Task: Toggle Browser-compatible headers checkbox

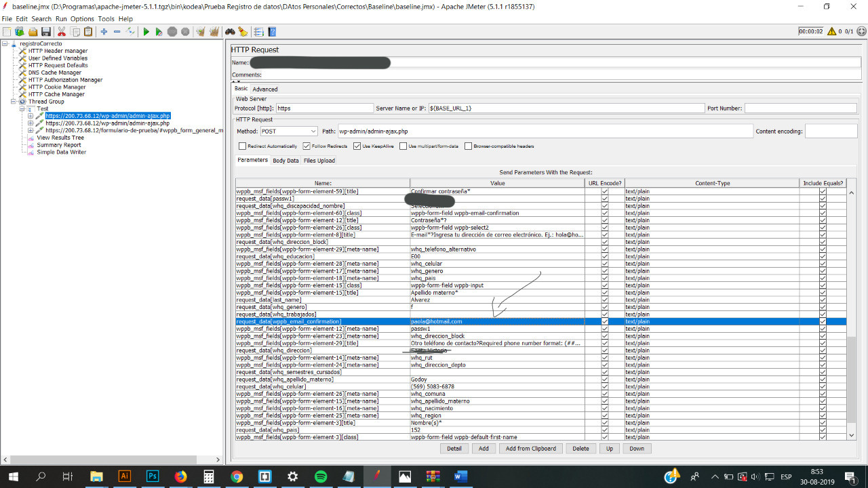Action: pyautogui.click(x=468, y=146)
